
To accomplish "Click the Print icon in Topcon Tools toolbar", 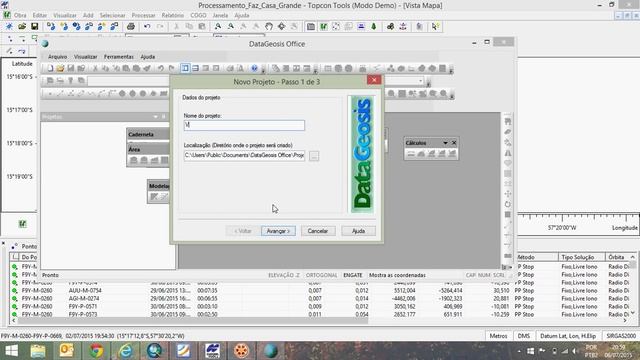I will click(x=131, y=27).
